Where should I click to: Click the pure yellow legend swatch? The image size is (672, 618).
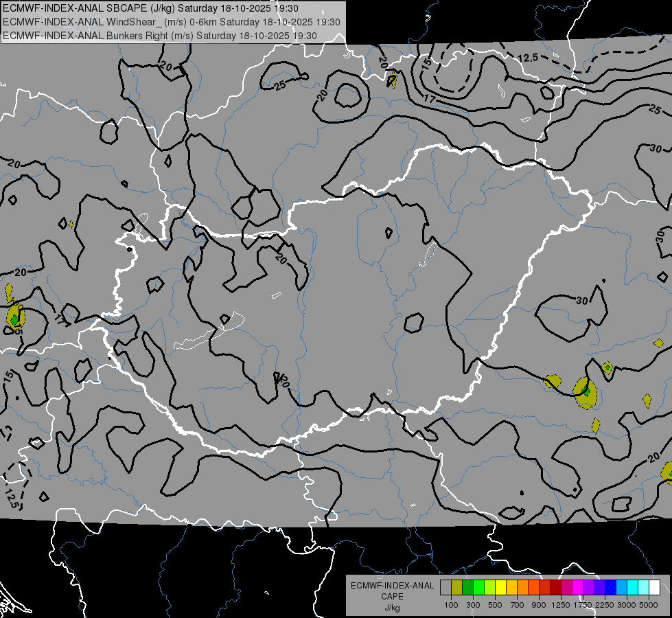click(500, 587)
